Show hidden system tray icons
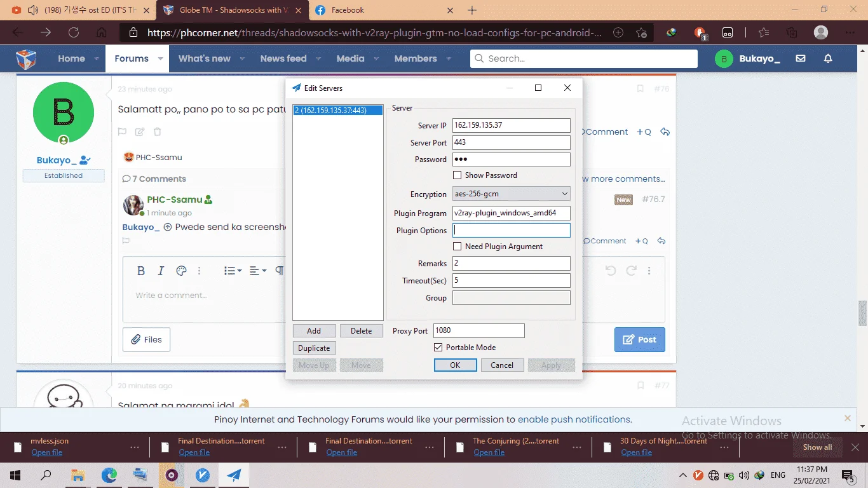868x488 pixels. tap(682, 475)
